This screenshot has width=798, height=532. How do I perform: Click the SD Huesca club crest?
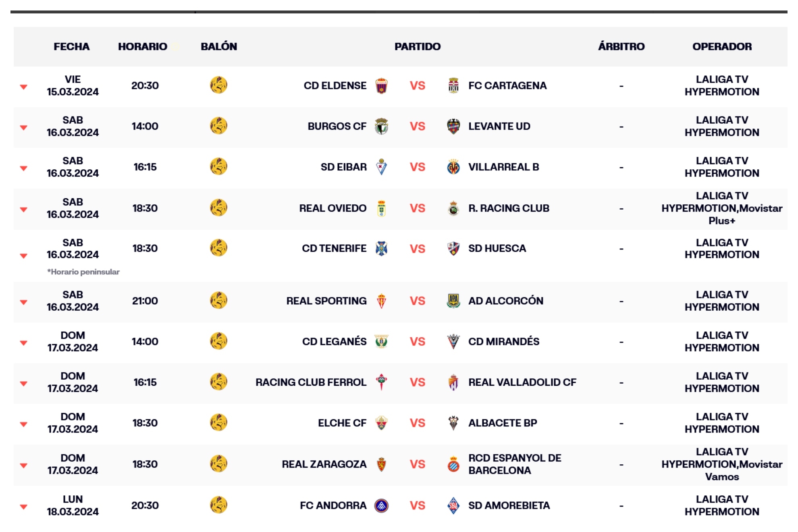coord(453,249)
